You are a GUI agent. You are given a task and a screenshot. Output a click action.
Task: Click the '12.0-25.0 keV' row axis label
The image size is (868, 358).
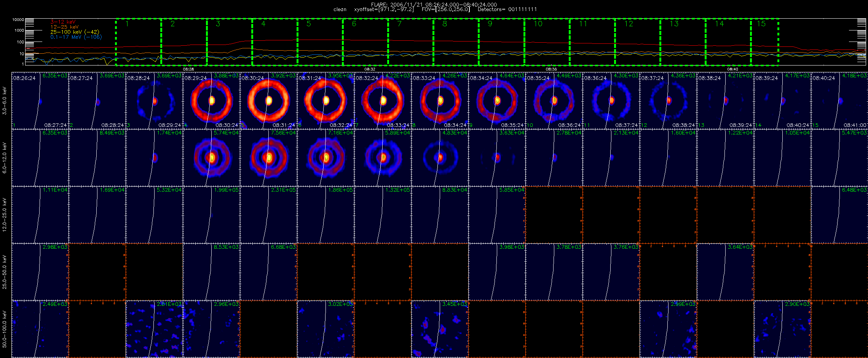pyautogui.click(x=5, y=215)
